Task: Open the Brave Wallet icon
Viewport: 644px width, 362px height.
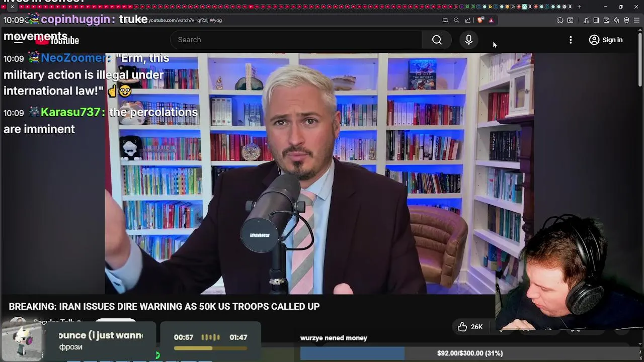Action: [x=606, y=20]
